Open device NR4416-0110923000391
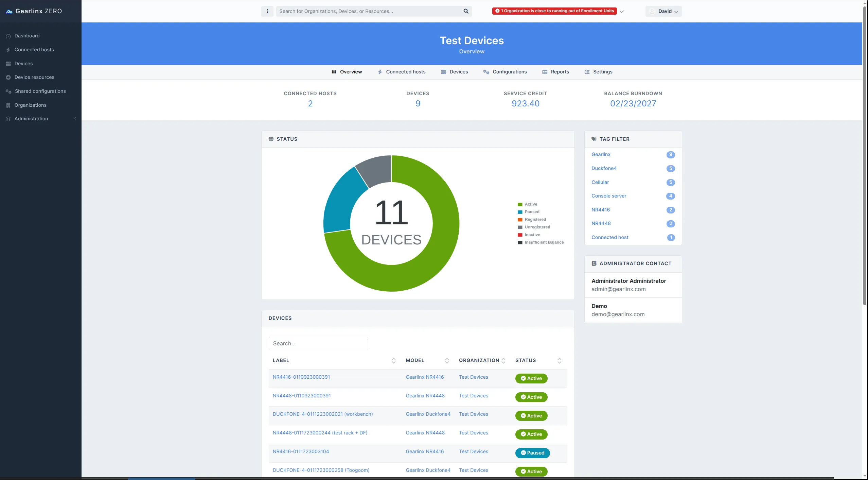The height and width of the screenshot is (480, 868). coord(301,377)
